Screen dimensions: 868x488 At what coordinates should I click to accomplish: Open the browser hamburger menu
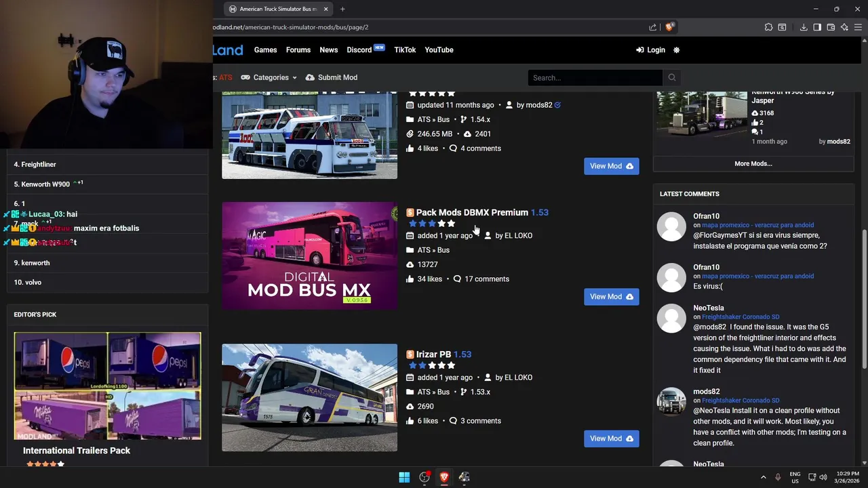[x=858, y=27]
